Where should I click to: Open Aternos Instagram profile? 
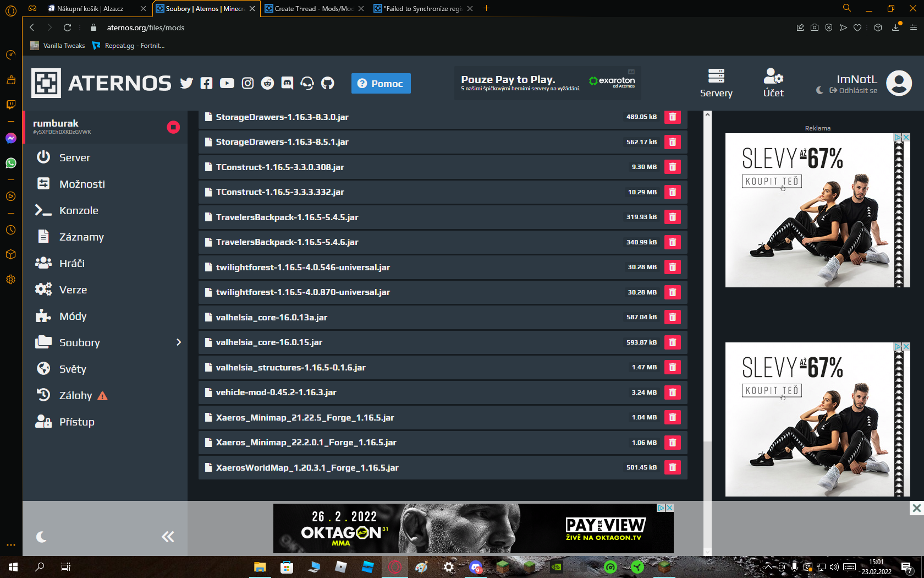(248, 83)
